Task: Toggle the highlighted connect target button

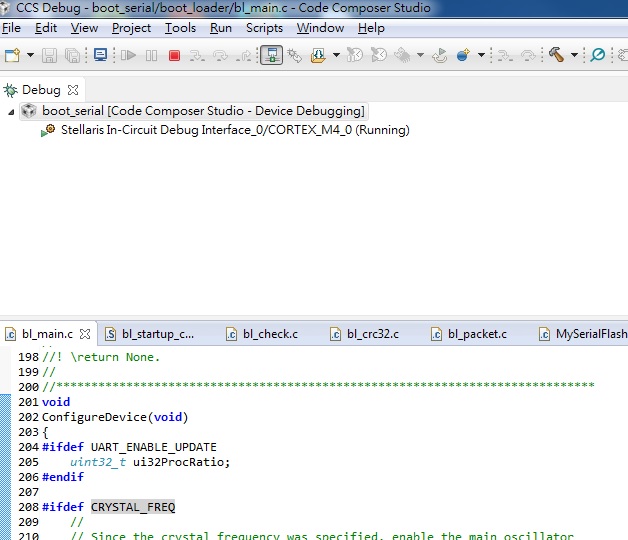Action: point(272,55)
